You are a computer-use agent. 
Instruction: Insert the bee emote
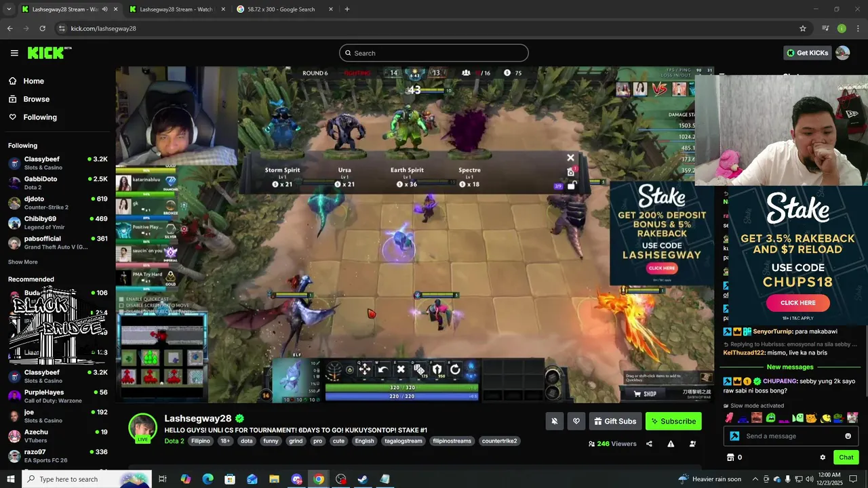[825, 418]
